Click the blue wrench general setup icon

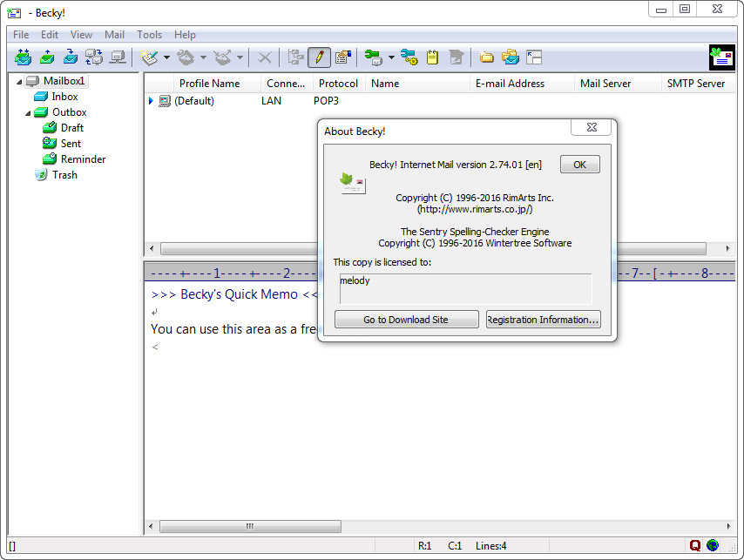point(409,57)
